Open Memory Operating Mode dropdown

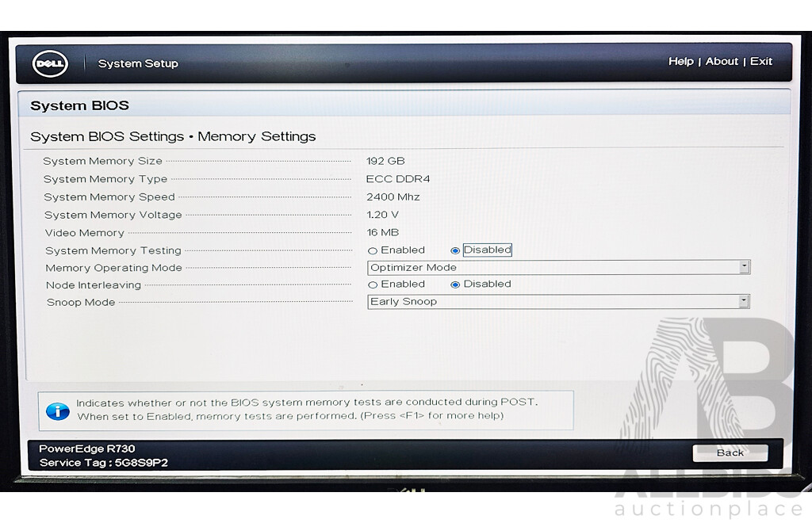559,268
